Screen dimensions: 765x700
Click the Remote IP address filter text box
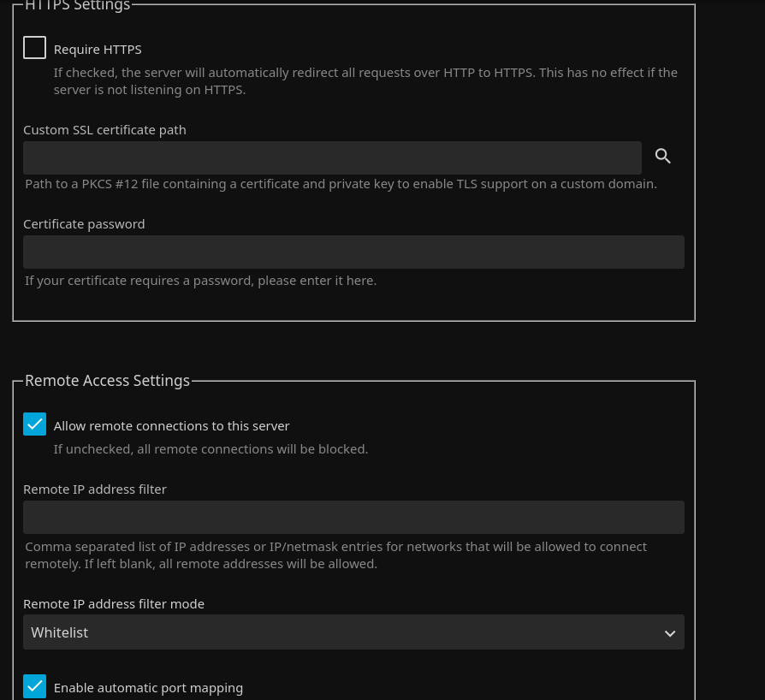(x=353, y=518)
